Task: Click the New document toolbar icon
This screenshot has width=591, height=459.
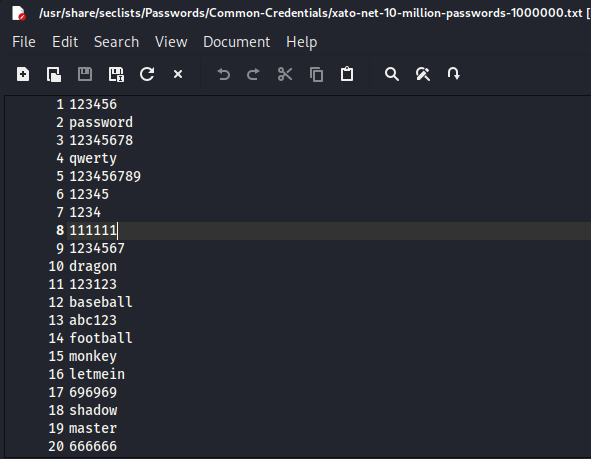Action: tap(23, 74)
